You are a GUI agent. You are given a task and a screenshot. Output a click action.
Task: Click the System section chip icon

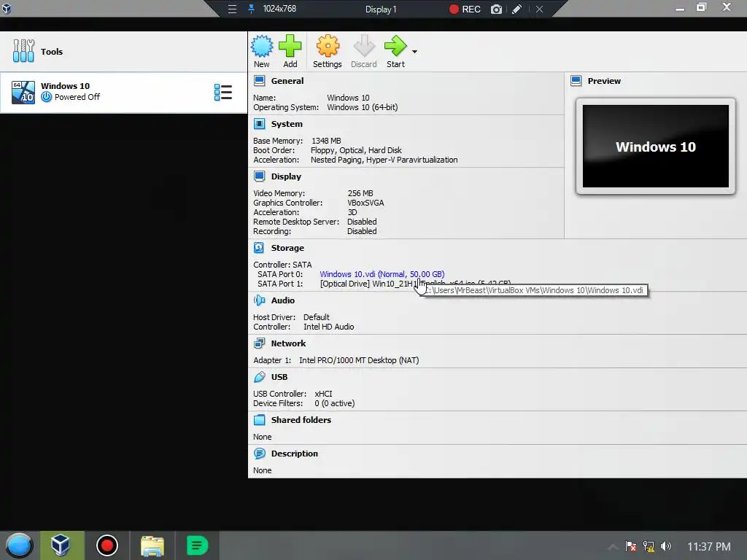click(x=259, y=124)
